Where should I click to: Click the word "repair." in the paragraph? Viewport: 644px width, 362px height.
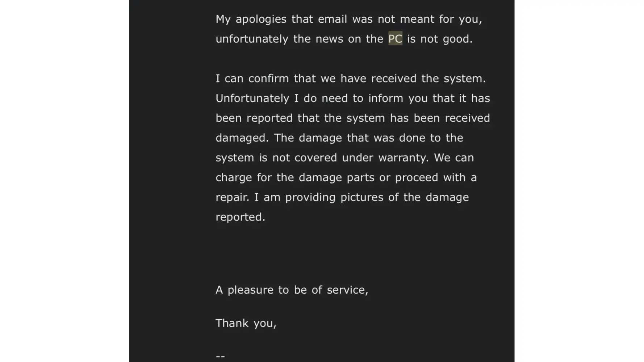[232, 197]
